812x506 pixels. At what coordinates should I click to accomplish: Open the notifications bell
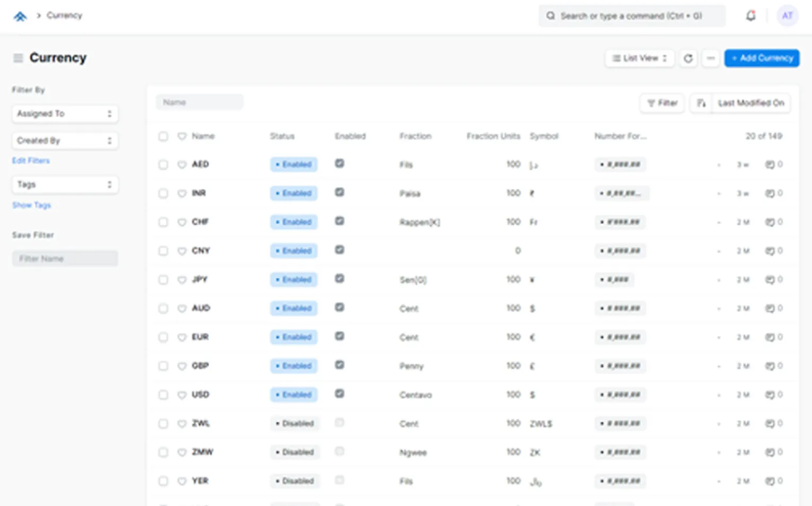(x=751, y=16)
